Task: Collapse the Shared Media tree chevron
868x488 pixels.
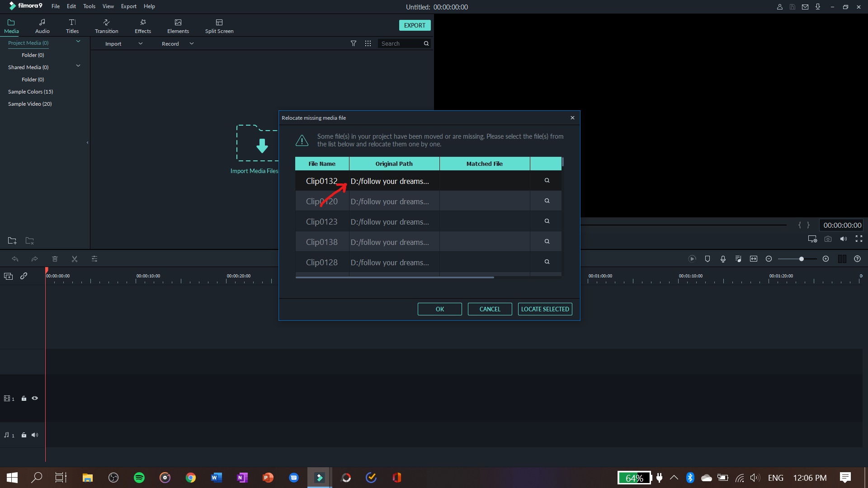Action: pos(78,66)
